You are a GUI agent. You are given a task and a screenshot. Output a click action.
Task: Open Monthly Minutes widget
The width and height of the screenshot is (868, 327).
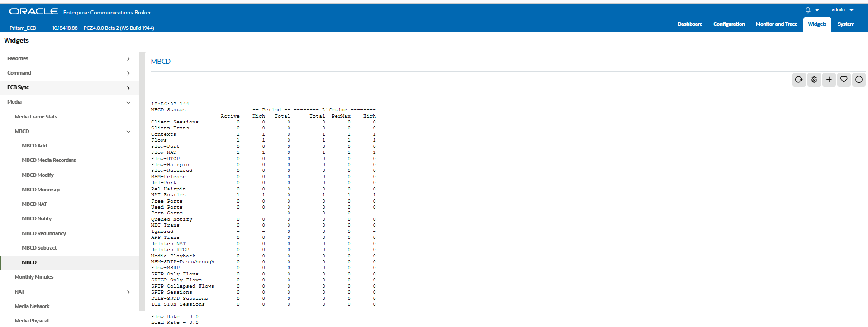click(34, 277)
